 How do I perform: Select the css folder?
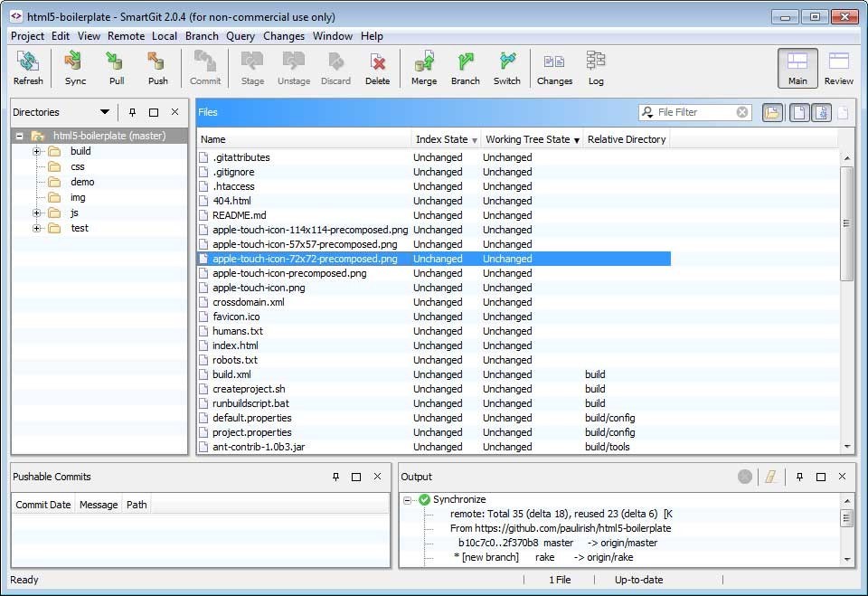coord(77,166)
